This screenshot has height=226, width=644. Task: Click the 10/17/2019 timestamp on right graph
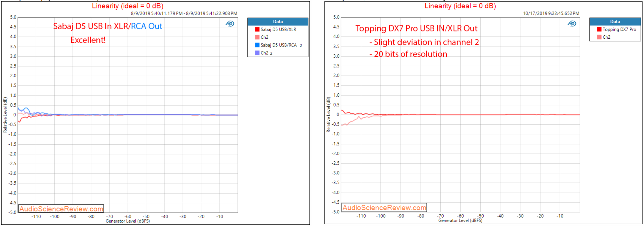coord(551,13)
